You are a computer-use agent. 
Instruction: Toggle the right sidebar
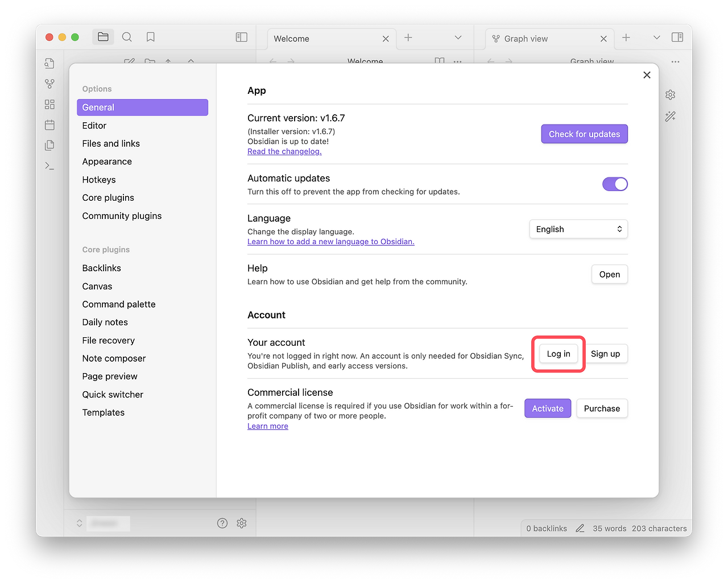(x=677, y=37)
